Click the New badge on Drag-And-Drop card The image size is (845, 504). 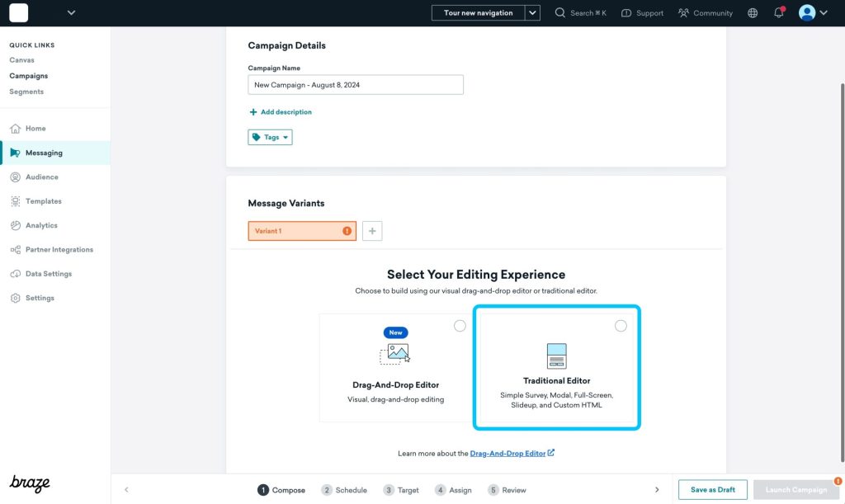click(395, 332)
